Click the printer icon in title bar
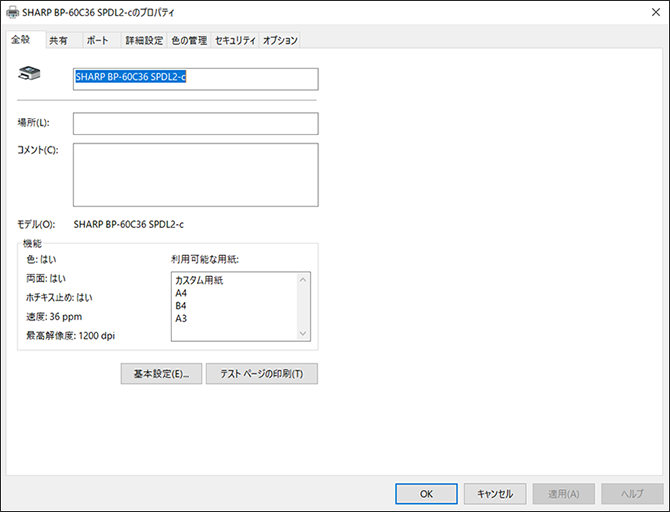This screenshot has height=512, width=670. (12, 12)
